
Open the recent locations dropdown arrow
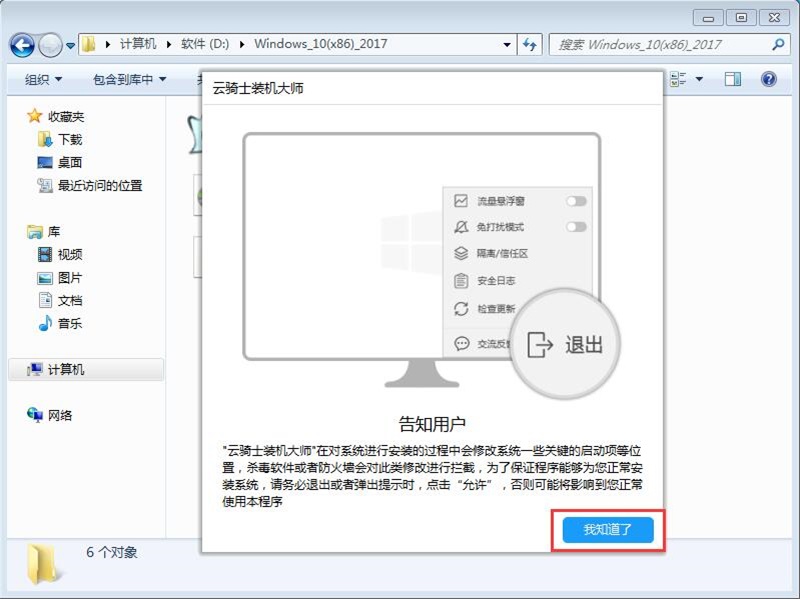point(70,46)
